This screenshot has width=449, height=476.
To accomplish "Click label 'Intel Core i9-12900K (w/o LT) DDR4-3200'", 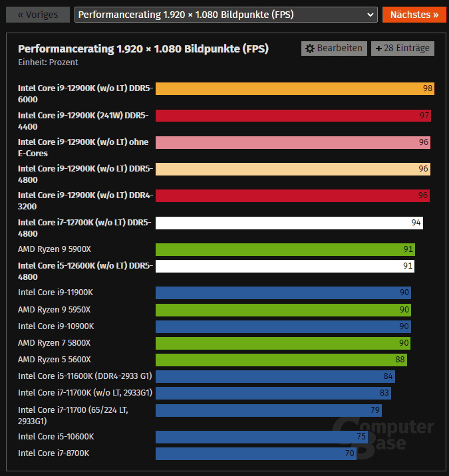I will coord(85,201).
